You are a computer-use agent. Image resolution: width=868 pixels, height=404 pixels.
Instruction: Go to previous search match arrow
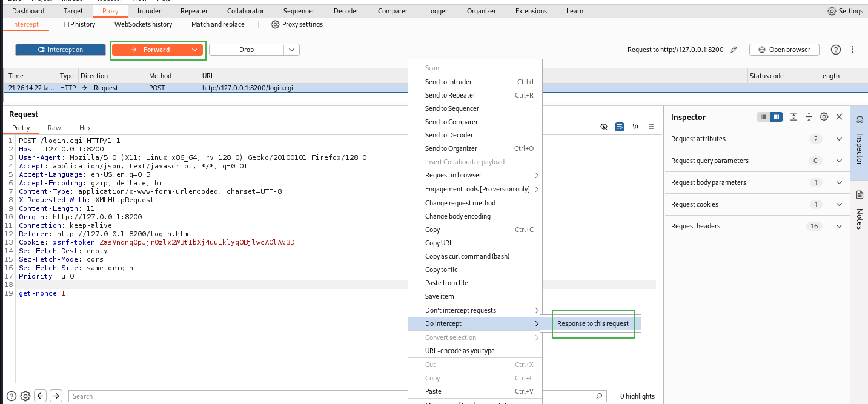click(x=41, y=396)
